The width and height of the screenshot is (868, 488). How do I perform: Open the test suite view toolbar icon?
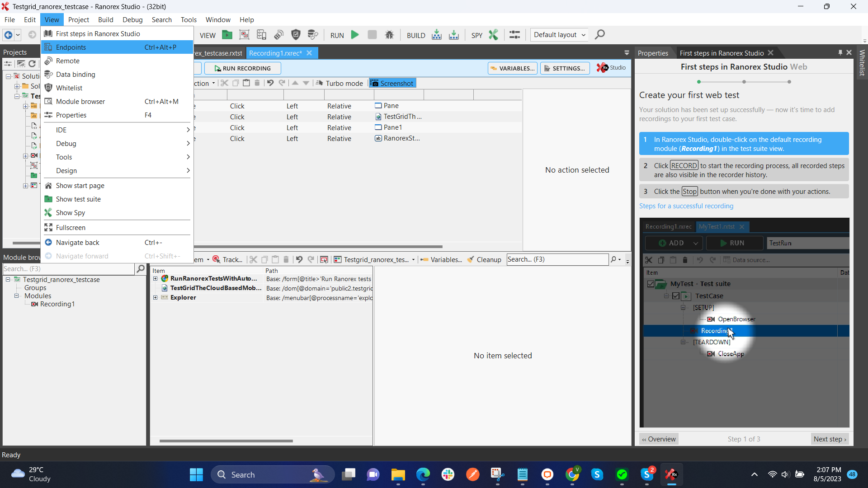(227, 35)
